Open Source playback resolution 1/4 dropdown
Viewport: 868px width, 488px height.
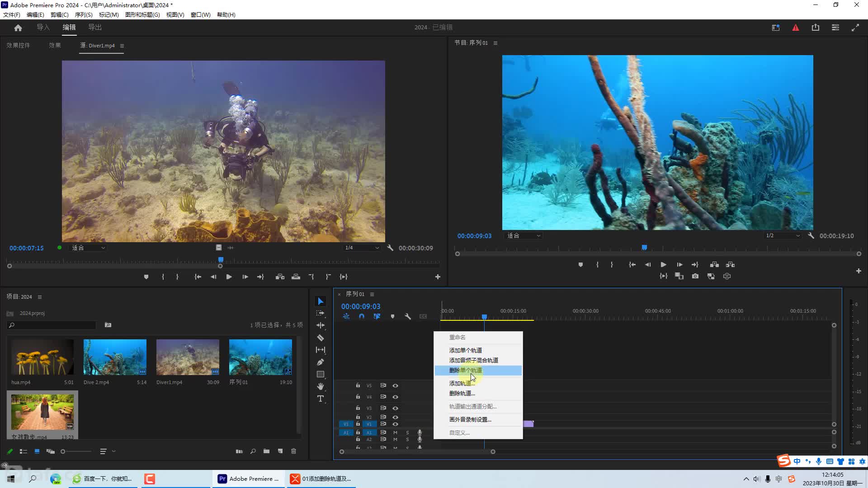pyautogui.click(x=362, y=248)
